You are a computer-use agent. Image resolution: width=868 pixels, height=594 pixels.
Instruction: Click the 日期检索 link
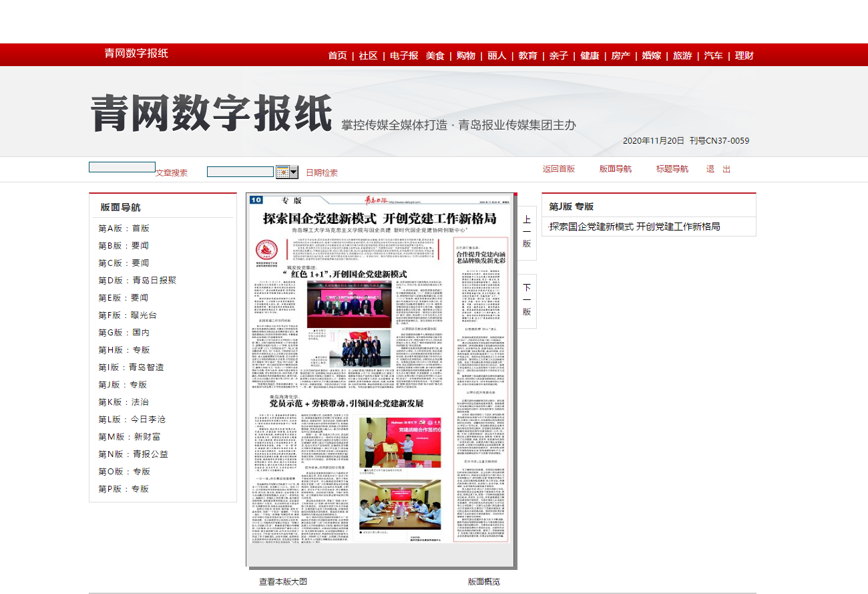(x=322, y=172)
